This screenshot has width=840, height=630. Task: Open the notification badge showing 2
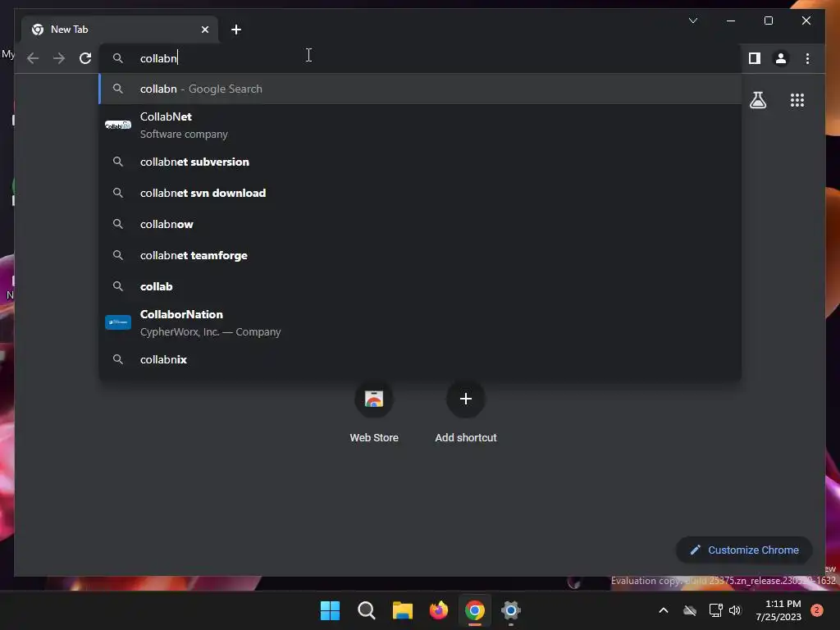(817, 610)
